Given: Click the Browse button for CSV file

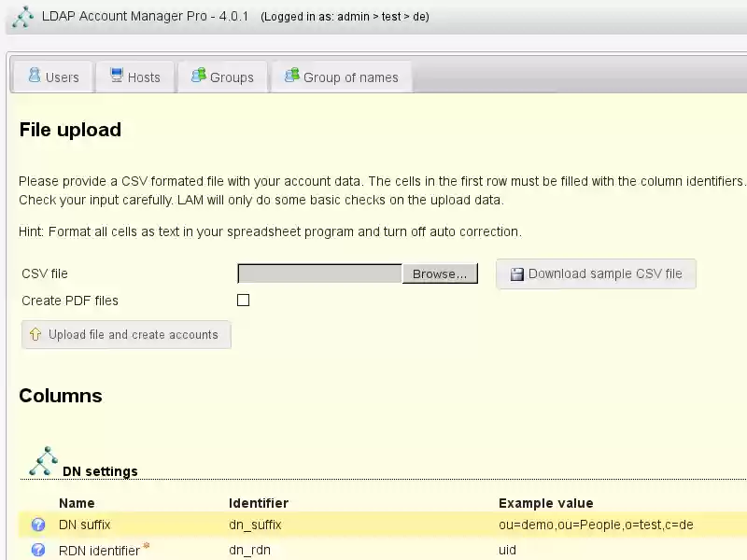Looking at the screenshot, I should tap(440, 273).
